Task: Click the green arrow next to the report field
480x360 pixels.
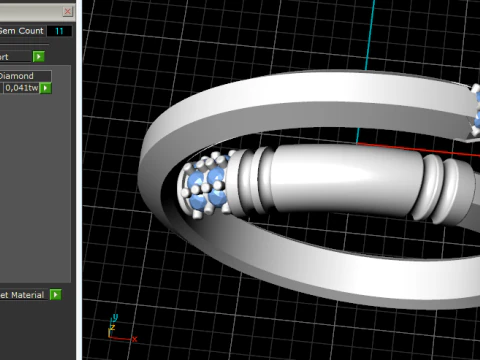Action: click(x=39, y=57)
